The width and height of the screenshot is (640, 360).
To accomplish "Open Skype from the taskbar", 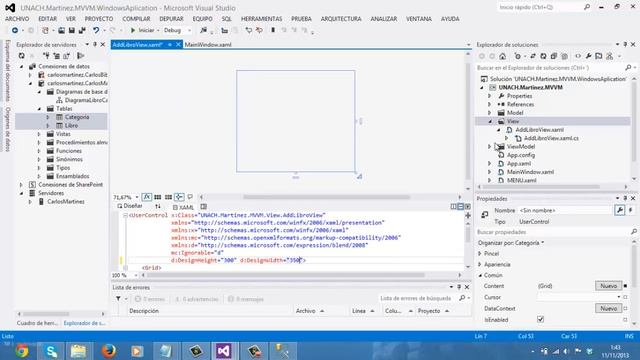I will coord(51,351).
